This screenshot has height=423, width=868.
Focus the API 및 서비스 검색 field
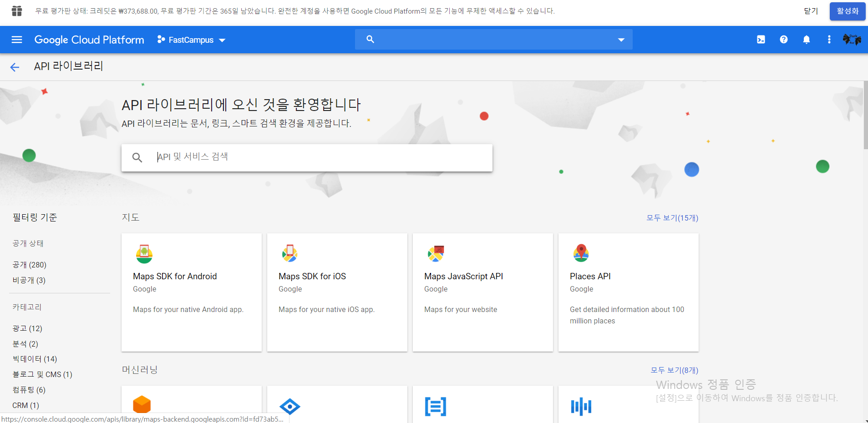coord(307,157)
